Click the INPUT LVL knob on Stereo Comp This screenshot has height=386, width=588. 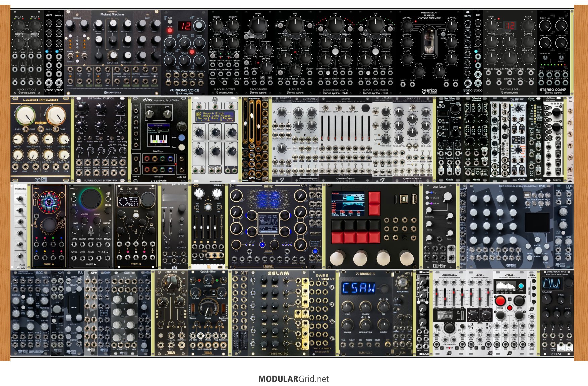click(x=545, y=25)
